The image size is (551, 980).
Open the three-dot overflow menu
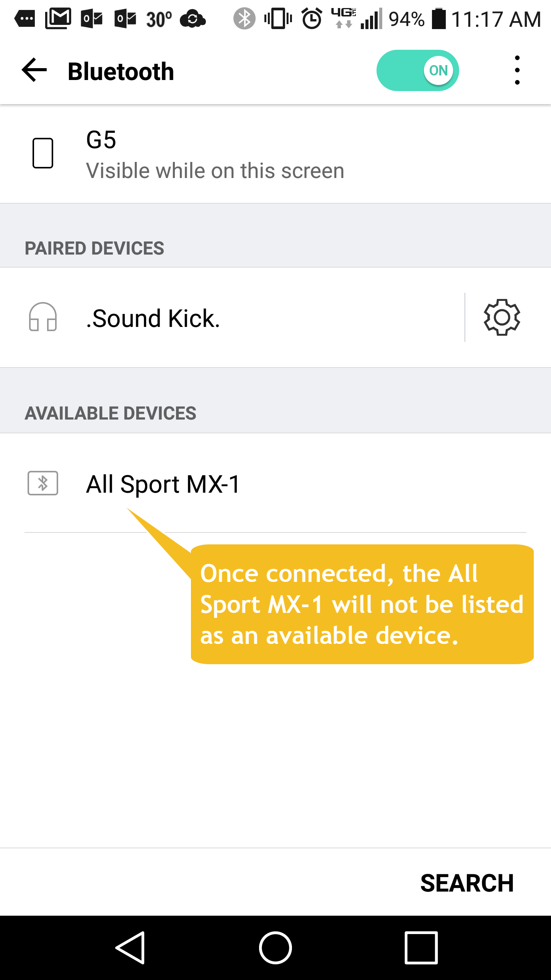pos(517,70)
